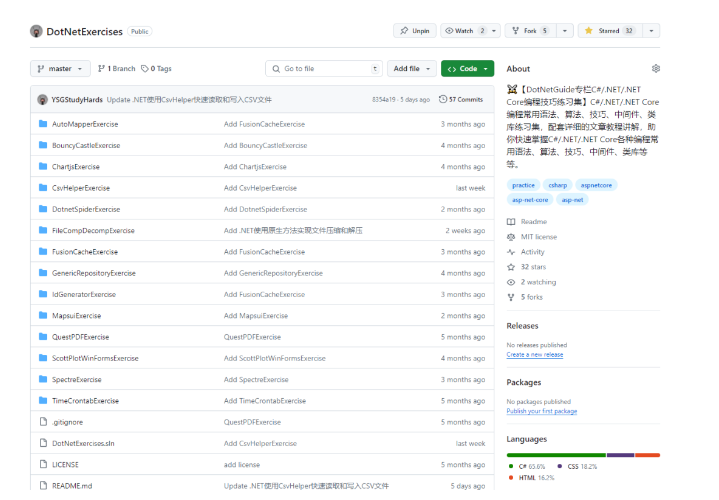Open the 57 Commits history link
This screenshot has height=500, width=719.
point(461,99)
